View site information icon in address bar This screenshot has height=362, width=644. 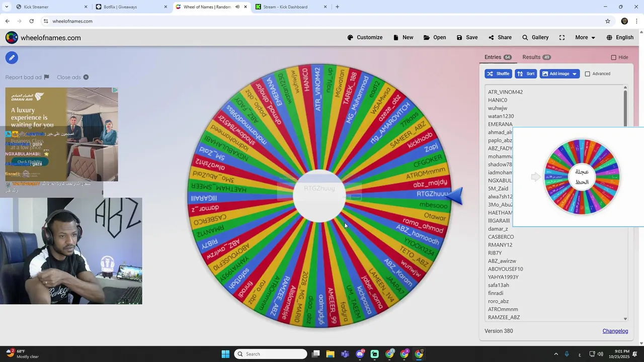(46, 21)
